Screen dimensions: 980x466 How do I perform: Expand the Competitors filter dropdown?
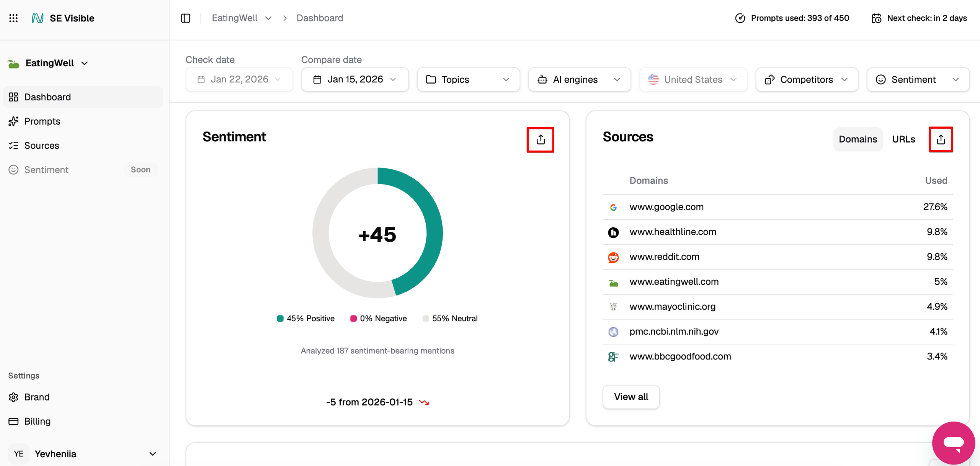point(806,79)
